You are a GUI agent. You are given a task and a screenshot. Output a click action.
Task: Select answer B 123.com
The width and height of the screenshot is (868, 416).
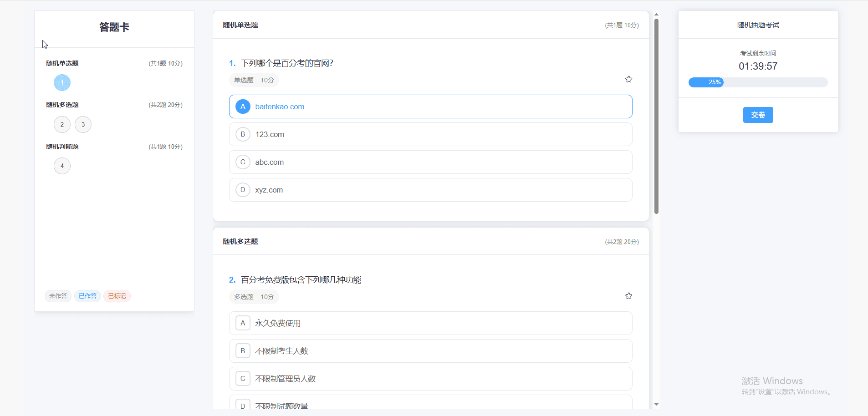pyautogui.click(x=430, y=134)
